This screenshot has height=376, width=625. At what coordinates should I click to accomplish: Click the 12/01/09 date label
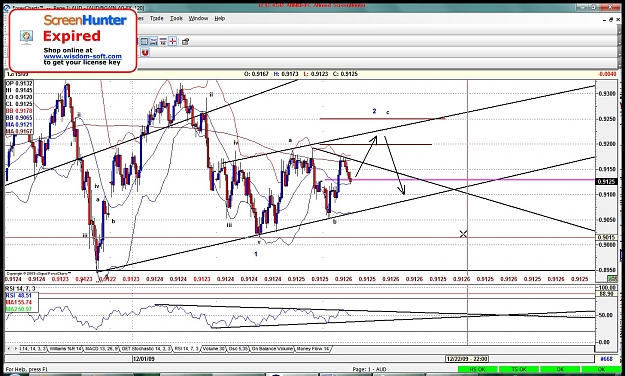(143, 359)
